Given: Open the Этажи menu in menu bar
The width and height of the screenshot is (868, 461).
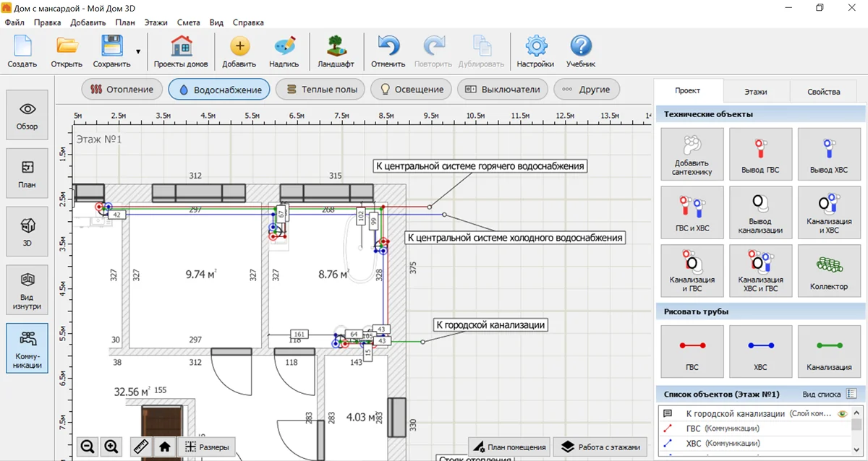Looking at the screenshot, I should point(156,22).
